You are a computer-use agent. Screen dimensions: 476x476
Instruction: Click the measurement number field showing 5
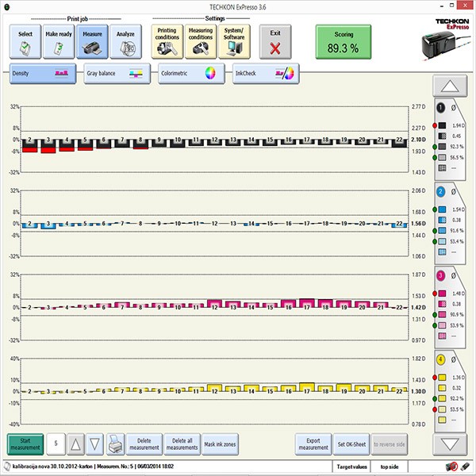click(56, 444)
